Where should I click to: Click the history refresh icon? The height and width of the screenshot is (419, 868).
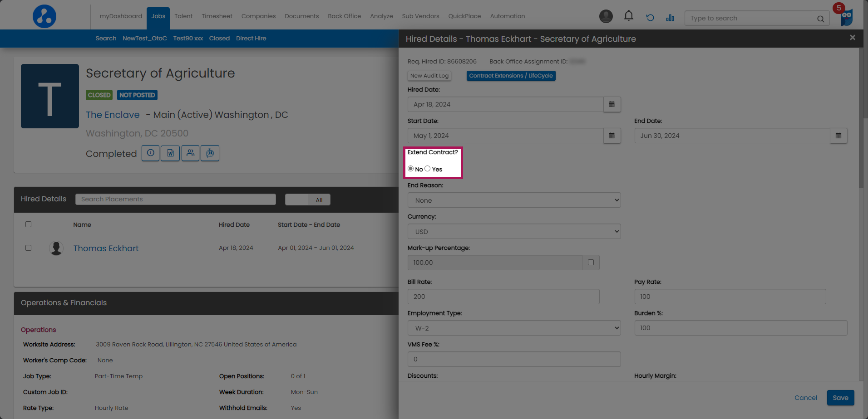pyautogui.click(x=650, y=18)
